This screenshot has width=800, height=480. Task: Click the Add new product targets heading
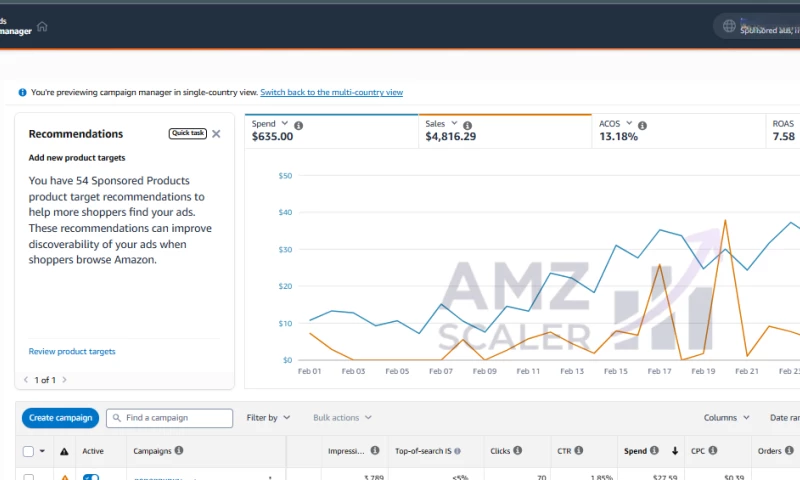[77, 158]
